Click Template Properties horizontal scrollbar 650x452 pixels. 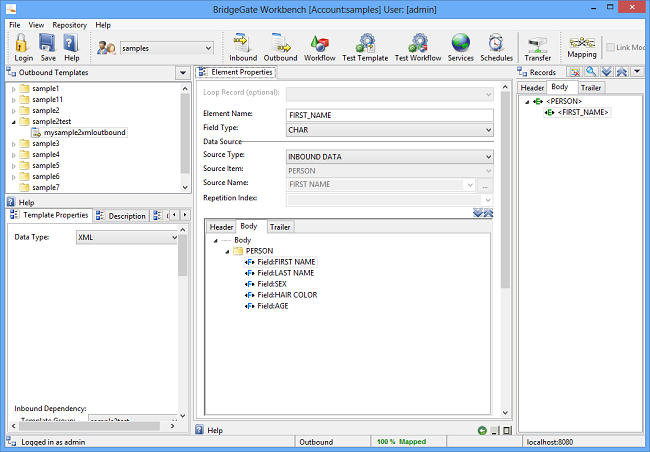click(89, 426)
